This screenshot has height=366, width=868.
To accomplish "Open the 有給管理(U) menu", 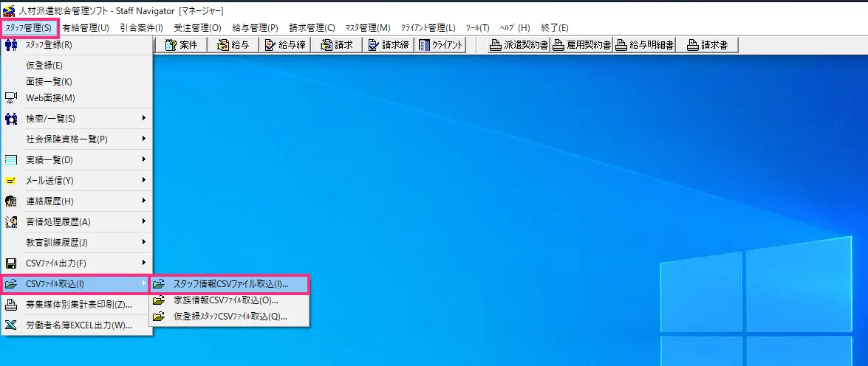I will coord(85,27).
